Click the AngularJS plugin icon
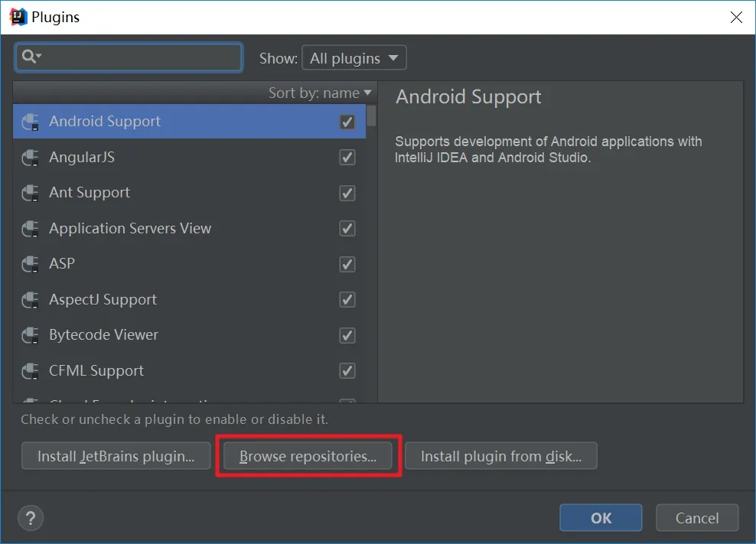 31,157
